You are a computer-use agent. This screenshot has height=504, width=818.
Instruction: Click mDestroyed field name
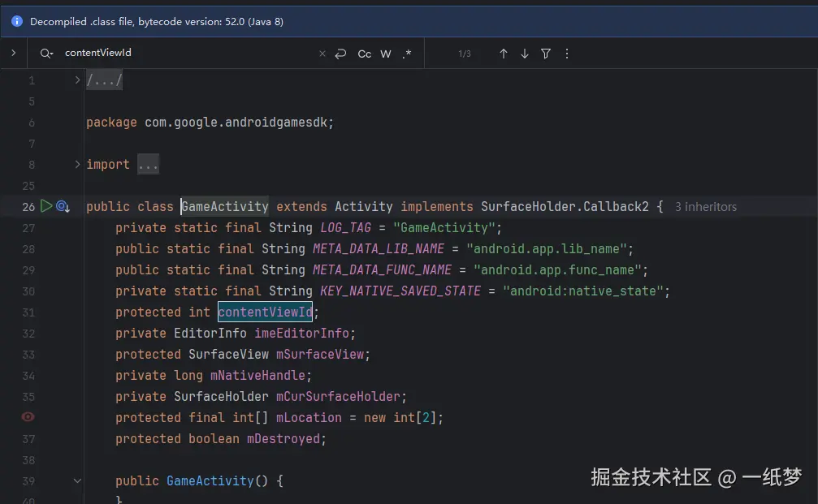pyautogui.click(x=283, y=439)
